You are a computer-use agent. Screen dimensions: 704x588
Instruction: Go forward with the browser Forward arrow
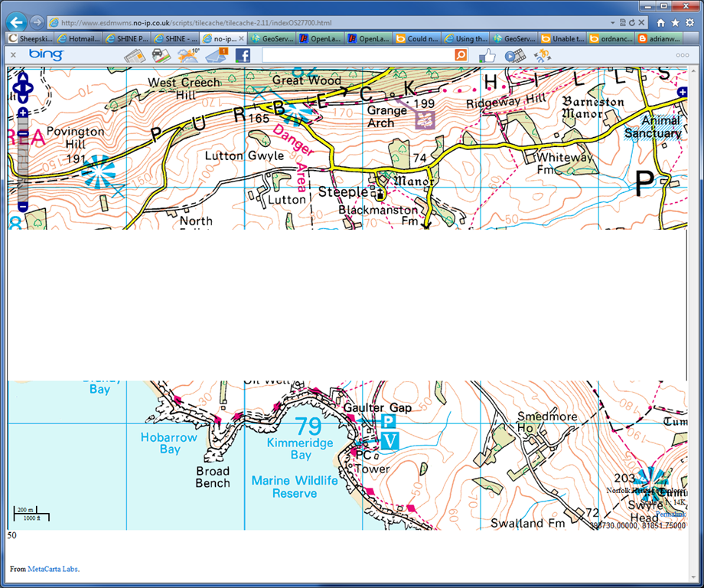[x=37, y=22]
